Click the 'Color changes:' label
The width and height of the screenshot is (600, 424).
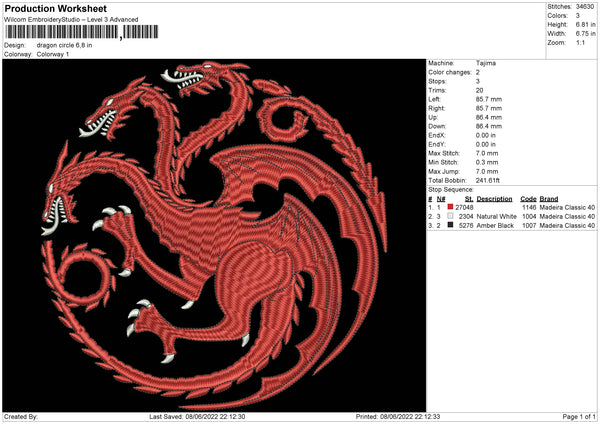point(450,72)
